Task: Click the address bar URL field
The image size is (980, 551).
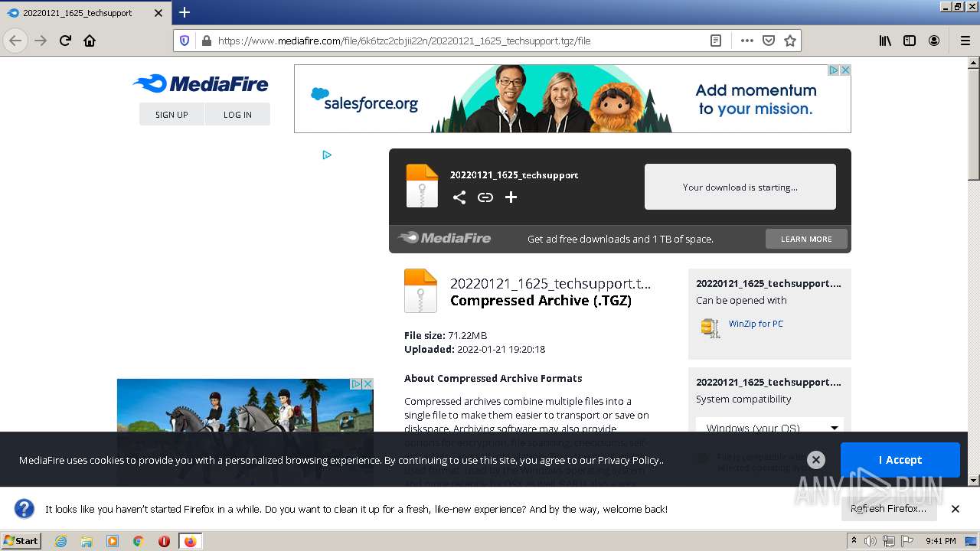Action: click(x=459, y=41)
